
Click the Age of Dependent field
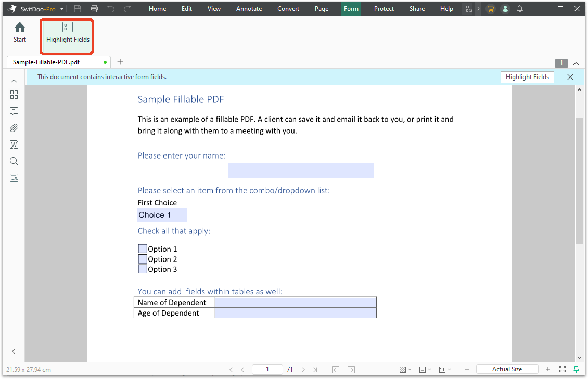(x=295, y=312)
